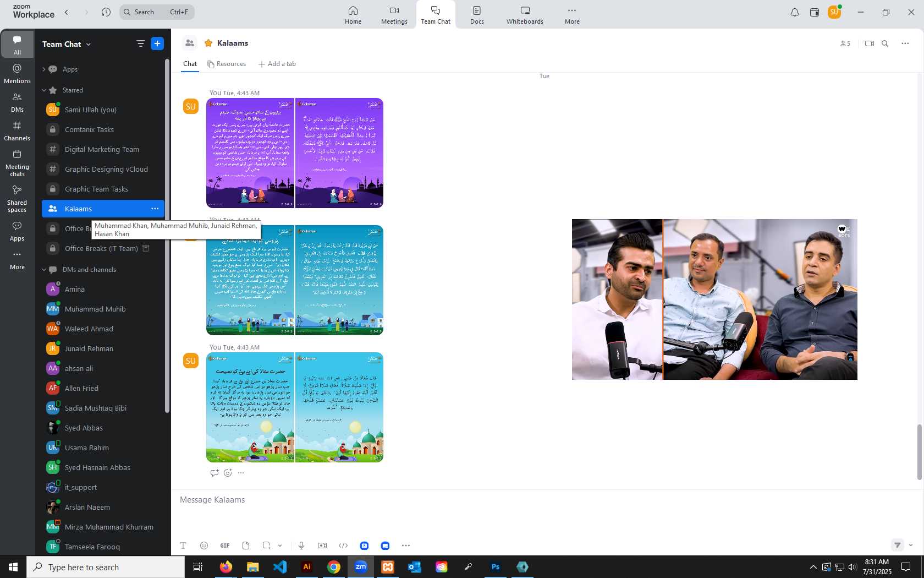Open the Mentions section in sidebar
924x578 pixels.
pos(17,73)
